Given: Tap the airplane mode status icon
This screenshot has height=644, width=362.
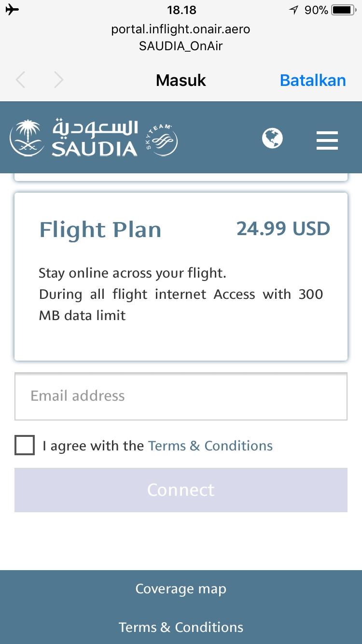Looking at the screenshot, I should (13, 10).
